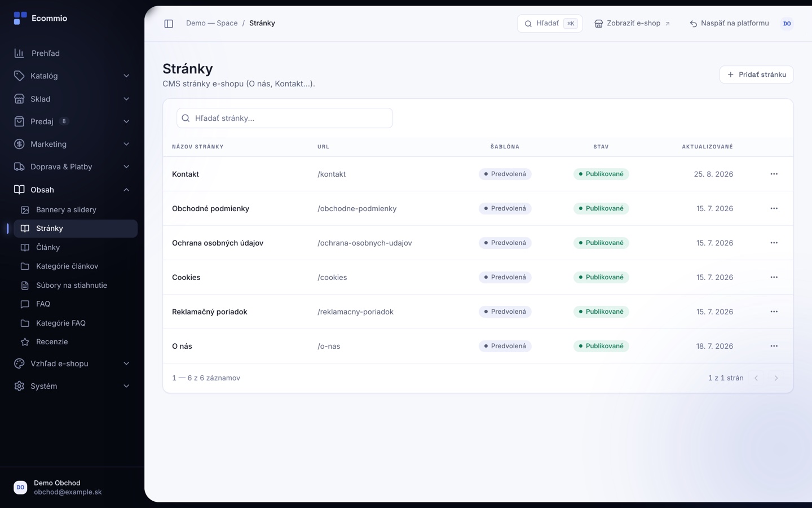
Task: Open the three-dot menu for Cookies row
Action: pos(774,277)
